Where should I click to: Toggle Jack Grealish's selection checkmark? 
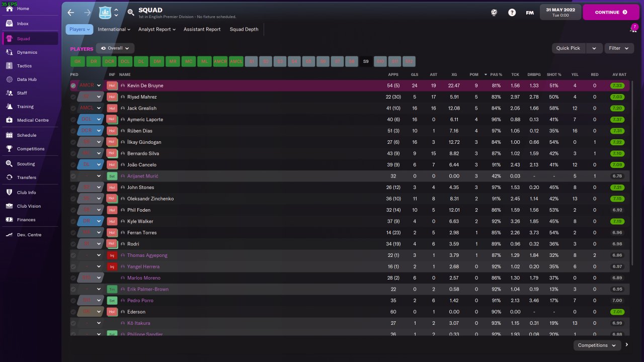pos(73,108)
